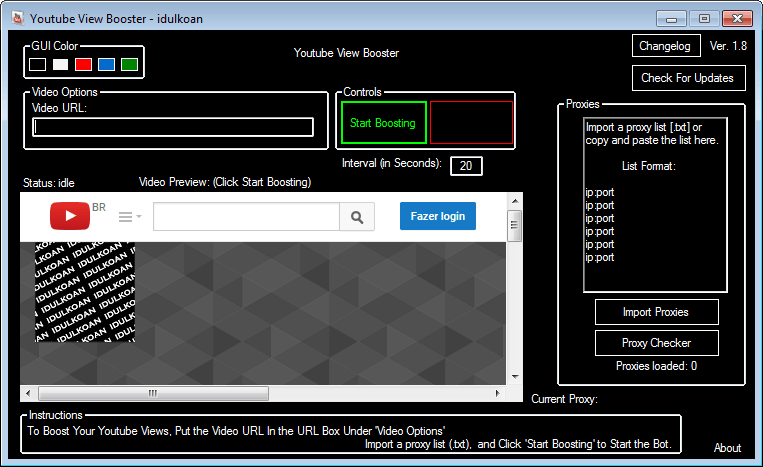Click the IDULKOAN channel thumbnail
Viewport: 763px width, 467px height.
(x=85, y=292)
